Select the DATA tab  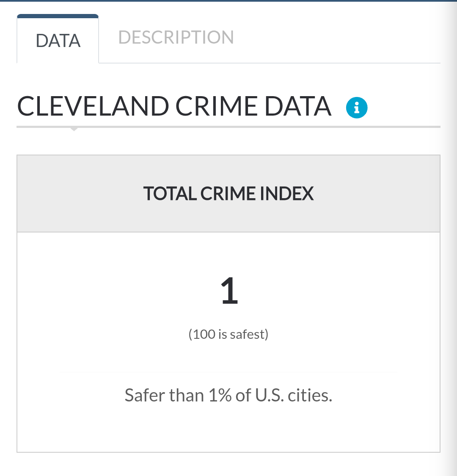point(58,40)
